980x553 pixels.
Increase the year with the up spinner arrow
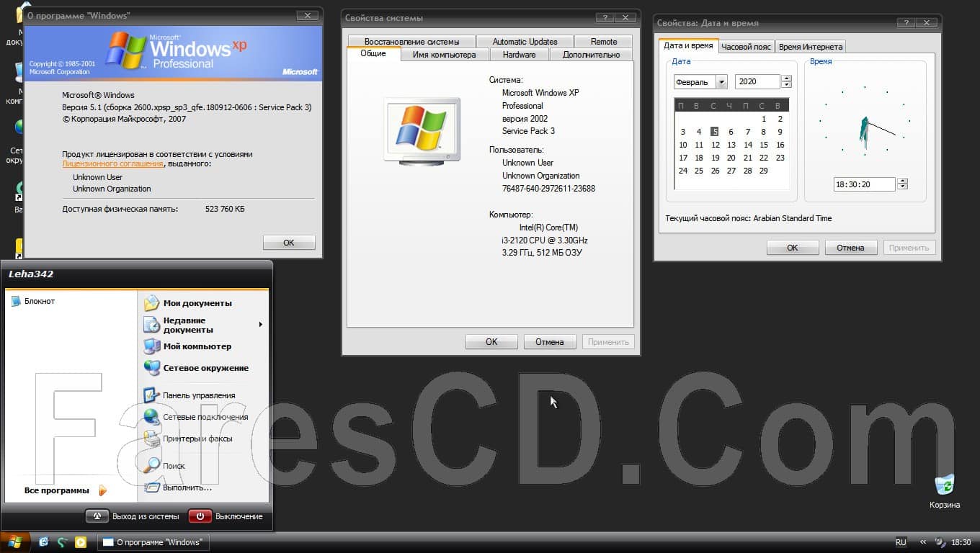pyautogui.click(x=787, y=78)
